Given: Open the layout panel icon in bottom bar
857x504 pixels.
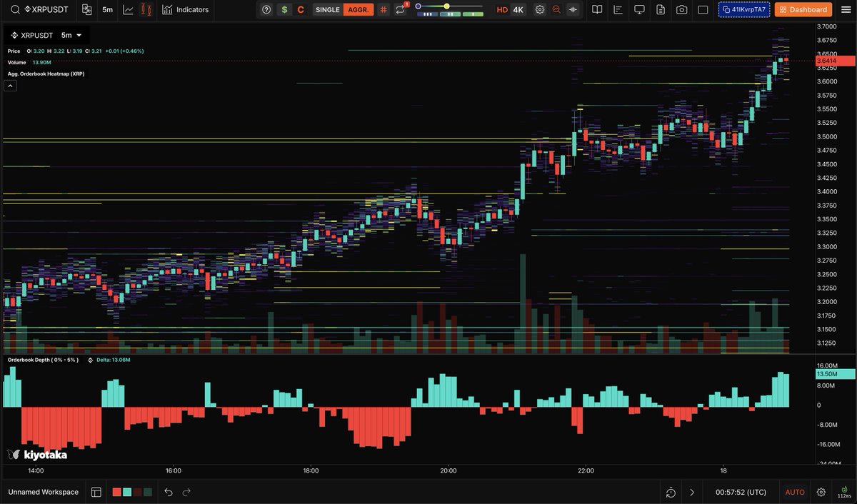Looking at the screenshot, I should click(96, 492).
